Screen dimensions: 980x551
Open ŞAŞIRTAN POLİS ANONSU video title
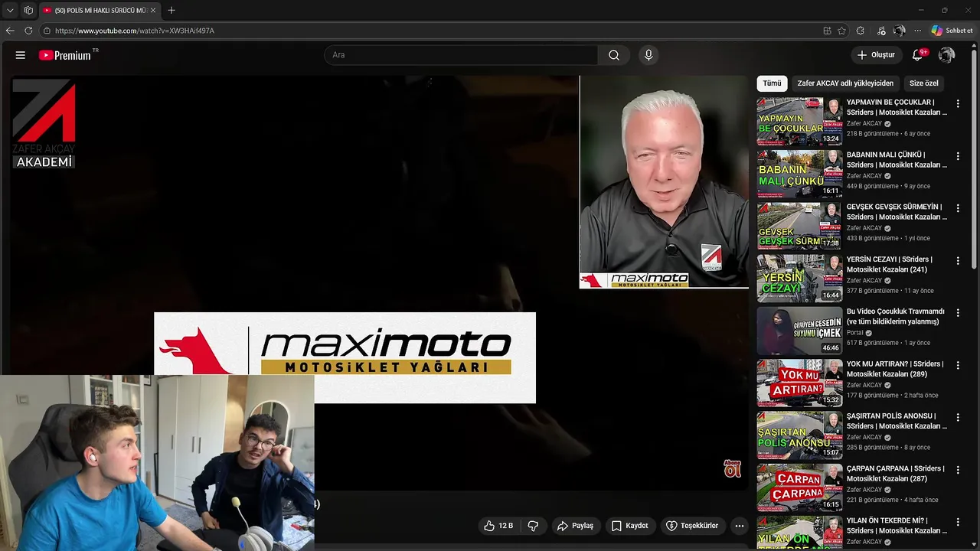tap(897, 421)
